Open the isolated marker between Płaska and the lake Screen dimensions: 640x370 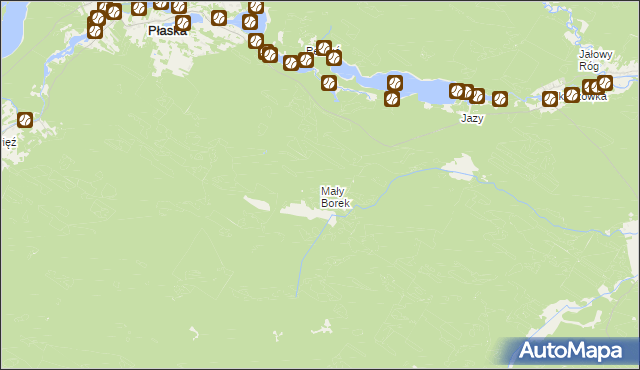(x=219, y=18)
